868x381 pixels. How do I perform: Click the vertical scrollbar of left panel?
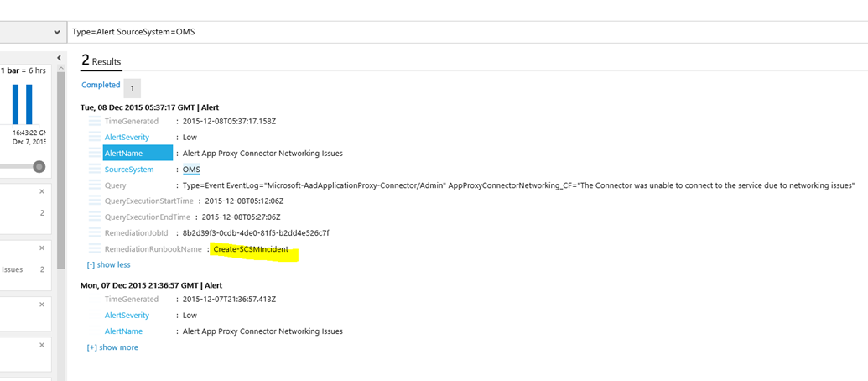pyautogui.click(x=60, y=168)
